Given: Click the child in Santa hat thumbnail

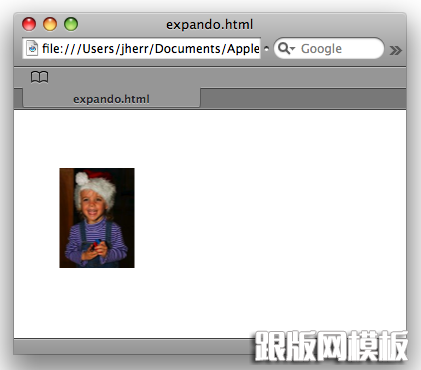Looking at the screenshot, I should tap(97, 218).
